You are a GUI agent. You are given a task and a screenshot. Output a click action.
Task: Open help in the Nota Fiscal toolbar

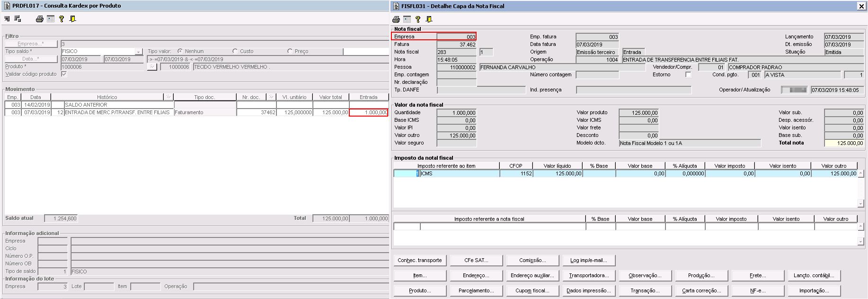click(418, 19)
